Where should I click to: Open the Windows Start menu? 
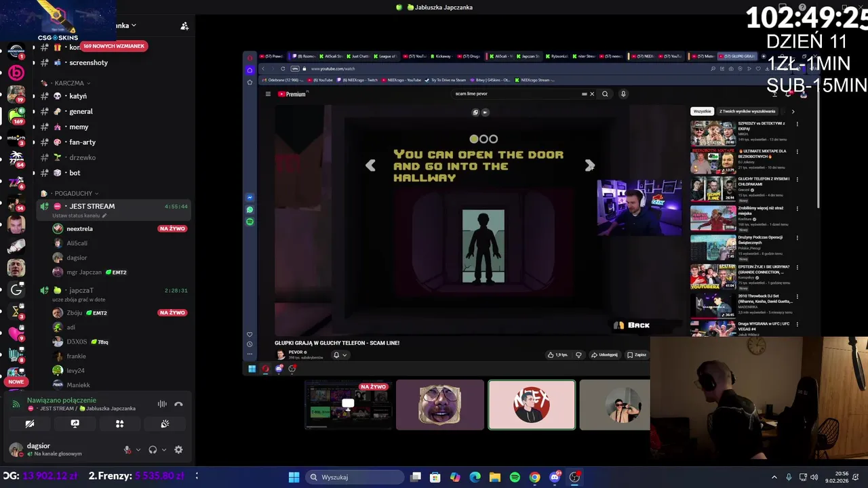[x=294, y=477]
